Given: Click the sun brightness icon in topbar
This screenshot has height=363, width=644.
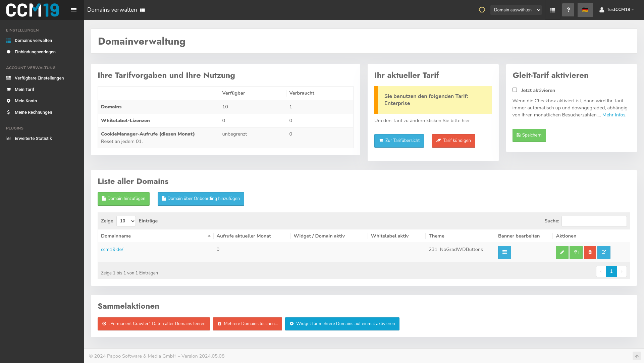Looking at the screenshot, I should [482, 10].
